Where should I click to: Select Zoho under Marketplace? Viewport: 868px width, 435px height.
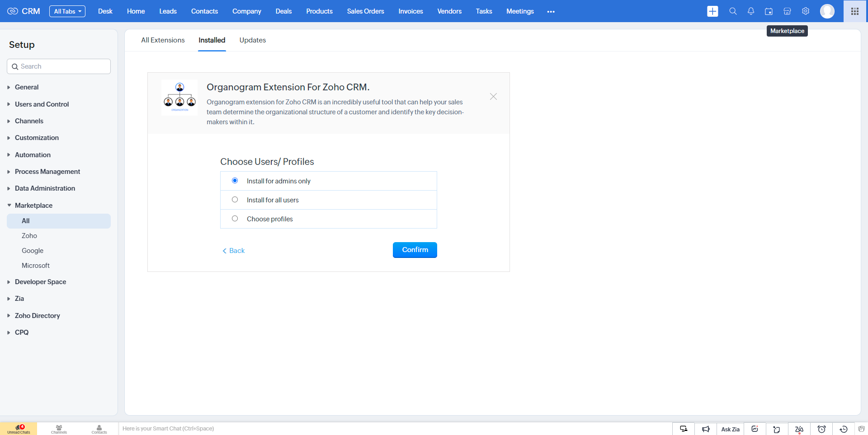coord(29,236)
